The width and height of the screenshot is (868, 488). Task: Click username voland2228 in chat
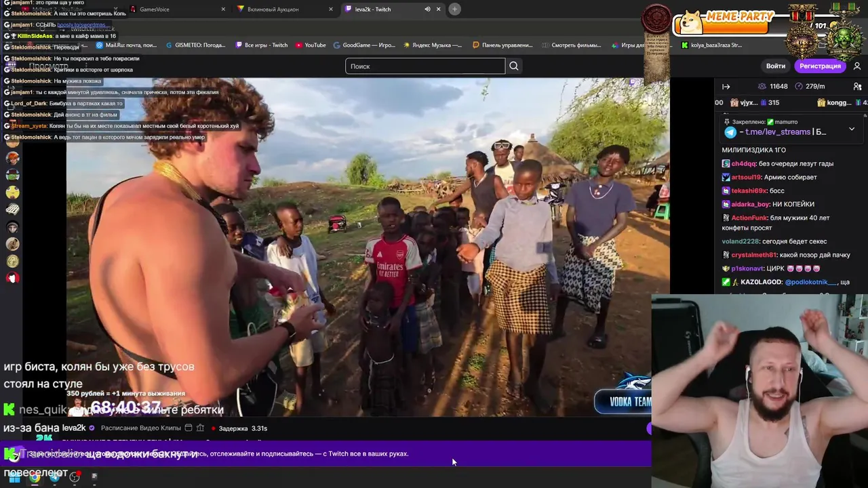(741, 241)
